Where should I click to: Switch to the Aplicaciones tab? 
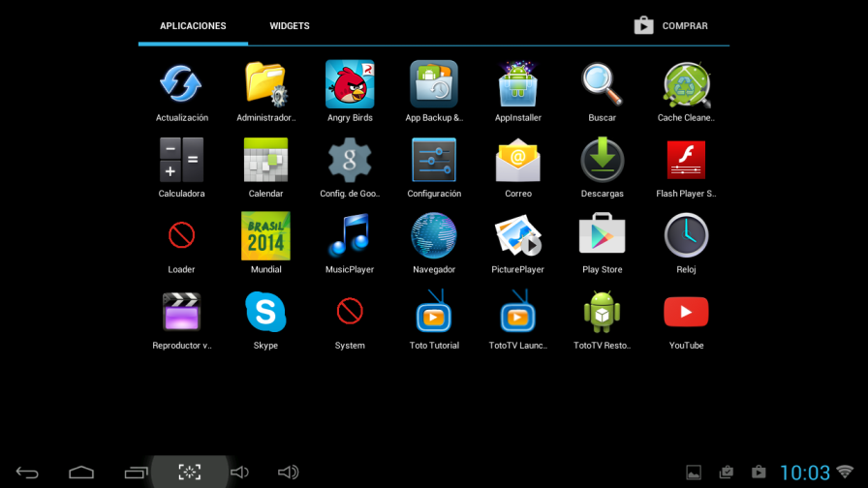tap(193, 26)
